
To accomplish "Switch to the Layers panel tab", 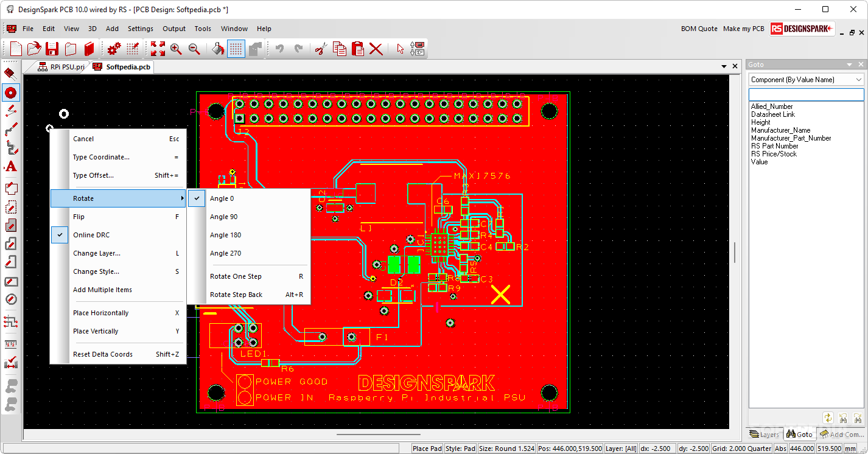I will [765, 434].
